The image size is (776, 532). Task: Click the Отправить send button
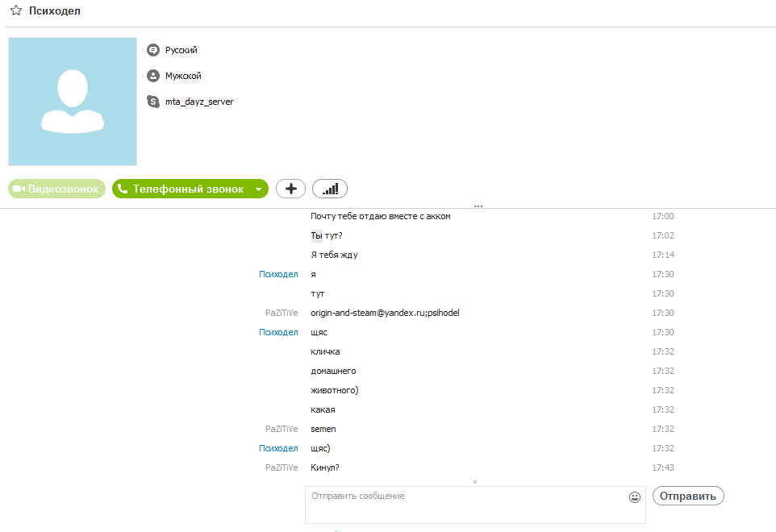[688, 496]
